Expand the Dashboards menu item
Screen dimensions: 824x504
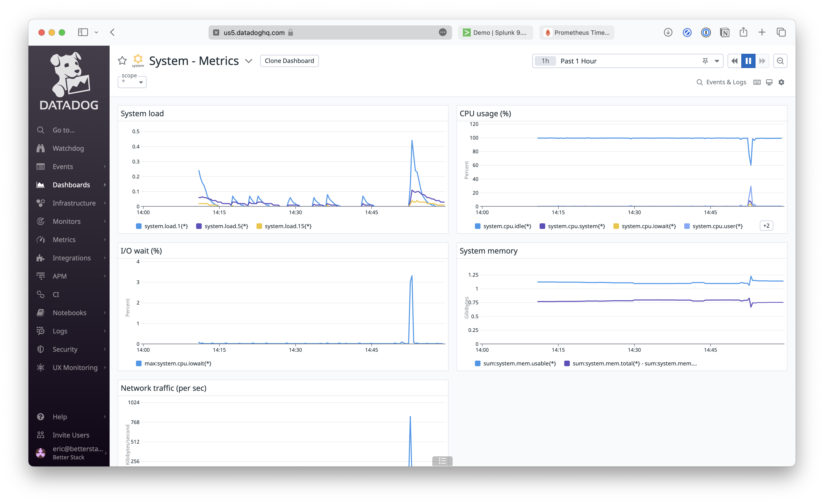105,184
